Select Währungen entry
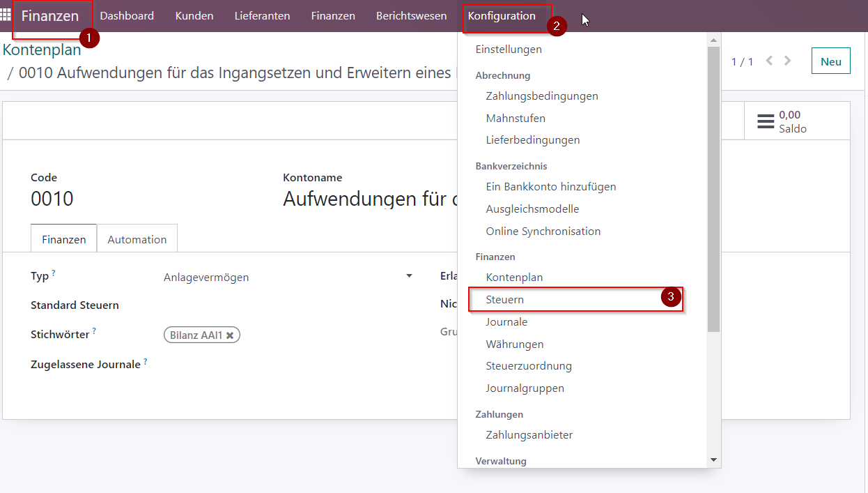Image resolution: width=868 pixels, height=493 pixels. click(x=515, y=344)
